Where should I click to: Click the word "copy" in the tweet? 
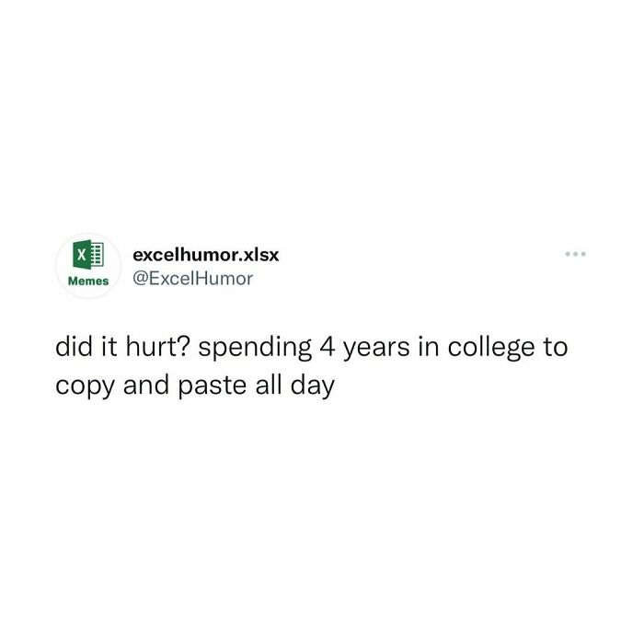(x=85, y=387)
